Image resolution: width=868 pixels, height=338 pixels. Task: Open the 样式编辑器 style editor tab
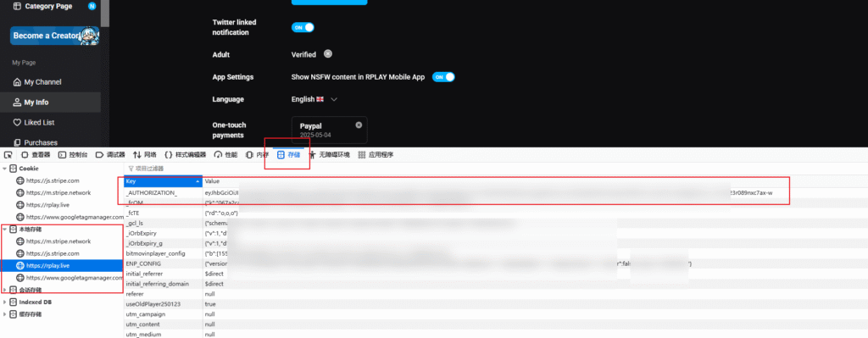(x=185, y=155)
